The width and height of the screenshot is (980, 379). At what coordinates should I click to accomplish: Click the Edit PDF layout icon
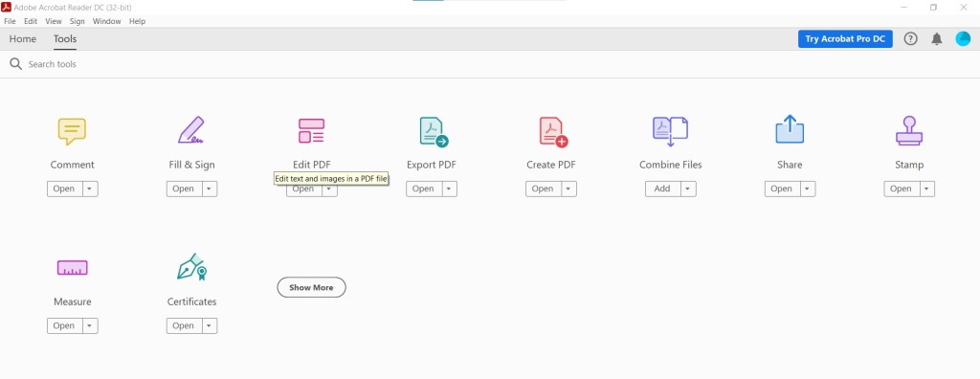[x=311, y=131]
